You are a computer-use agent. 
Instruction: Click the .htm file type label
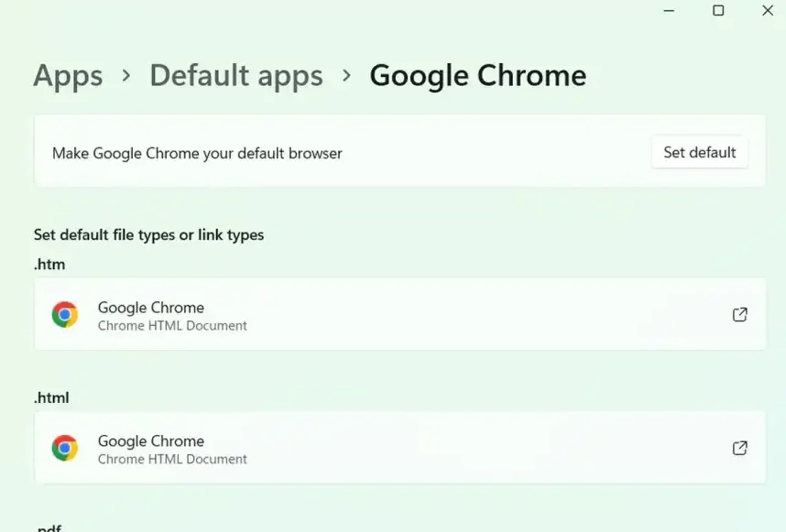click(49, 264)
